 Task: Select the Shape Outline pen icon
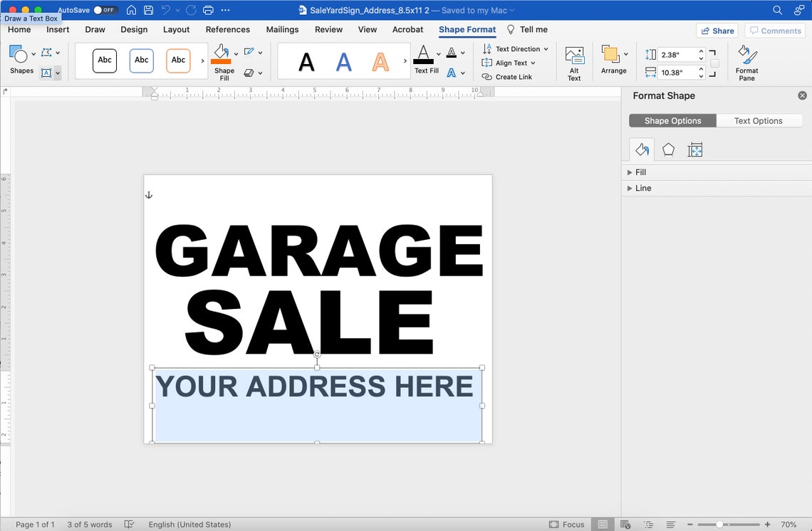(249, 52)
